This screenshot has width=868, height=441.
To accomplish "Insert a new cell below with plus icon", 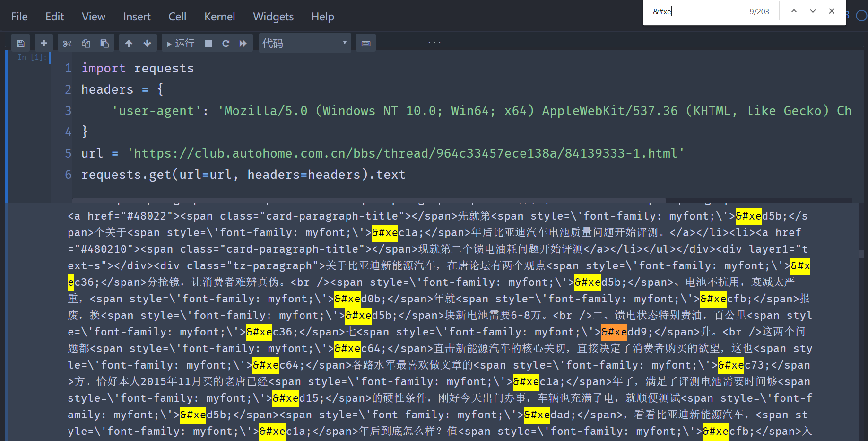I will coord(44,43).
